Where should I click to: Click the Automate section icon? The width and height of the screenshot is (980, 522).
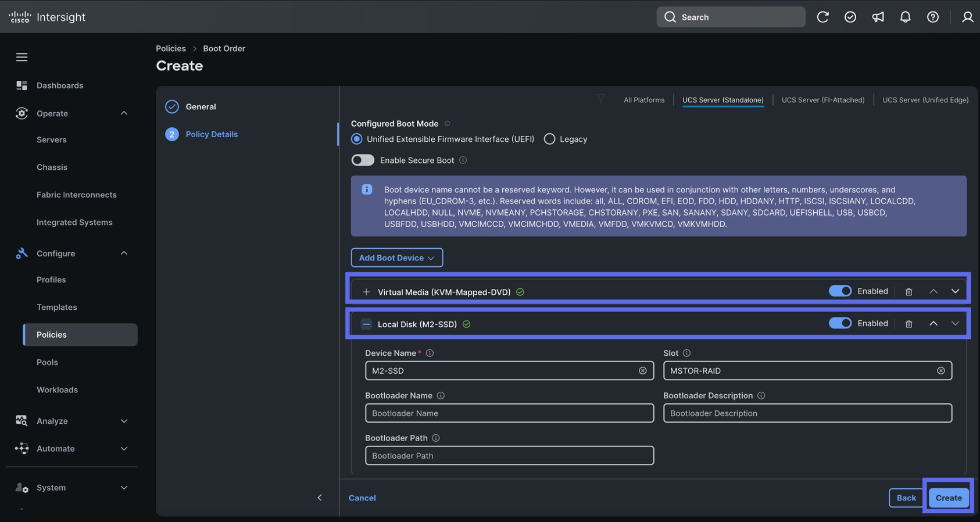click(x=22, y=448)
